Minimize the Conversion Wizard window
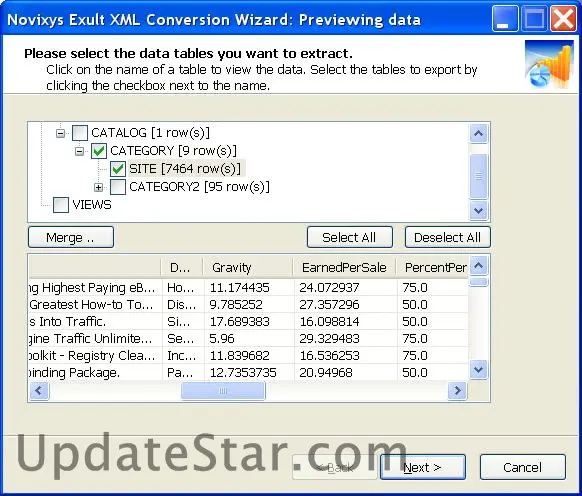Image resolution: width=582 pixels, height=496 pixels. (x=505, y=19)
